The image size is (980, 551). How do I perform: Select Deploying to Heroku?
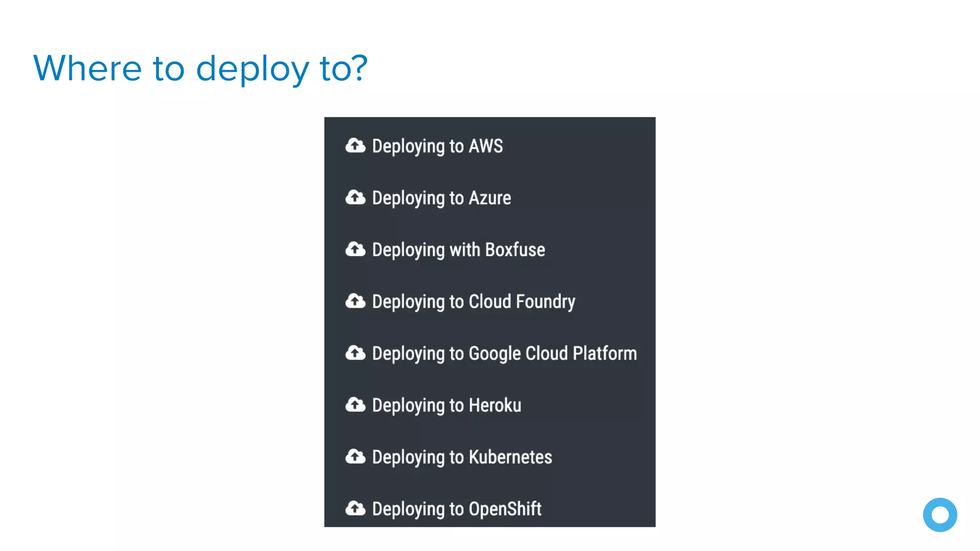tap(446, 406)
